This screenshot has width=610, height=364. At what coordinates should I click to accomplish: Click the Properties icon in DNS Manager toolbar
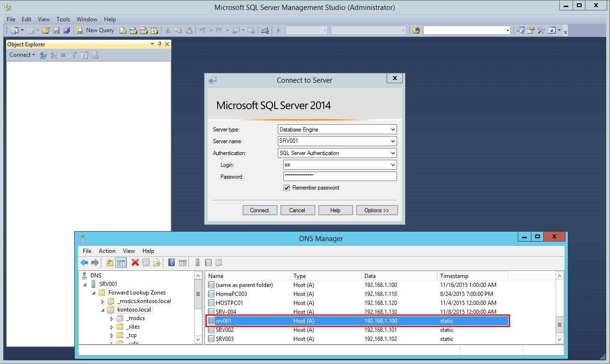146,262
